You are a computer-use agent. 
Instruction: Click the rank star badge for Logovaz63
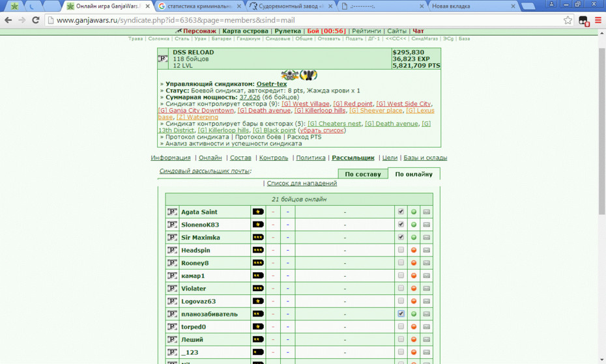258,301
